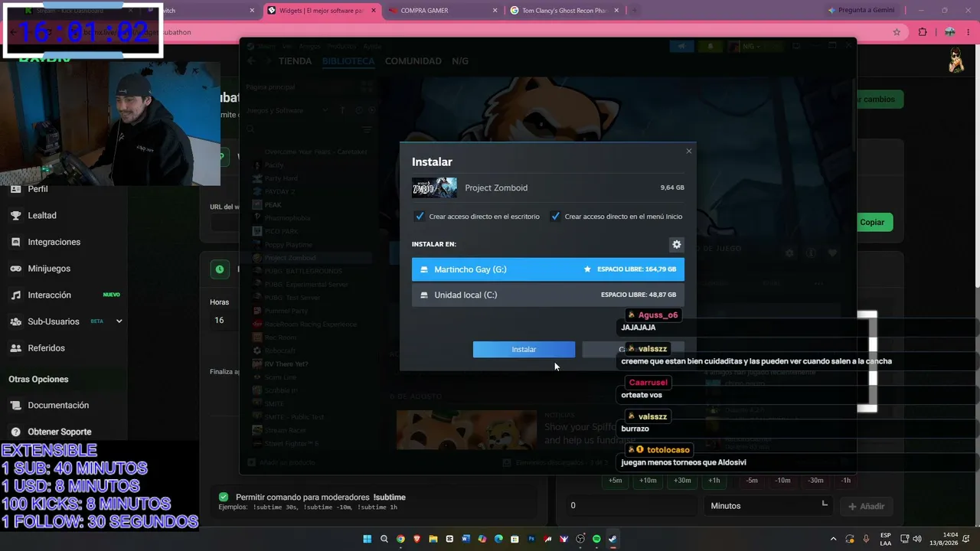Toggle Start menu shortcut checkbox 'menú Inicio'
The image size is (980, 551).
tap(555, 217)
